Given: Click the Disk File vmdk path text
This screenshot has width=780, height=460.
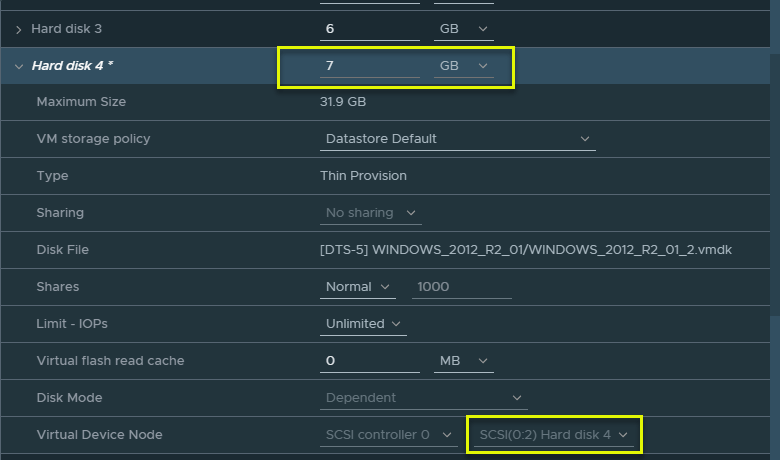Looking at the screenshot, I should coord(526,250).
